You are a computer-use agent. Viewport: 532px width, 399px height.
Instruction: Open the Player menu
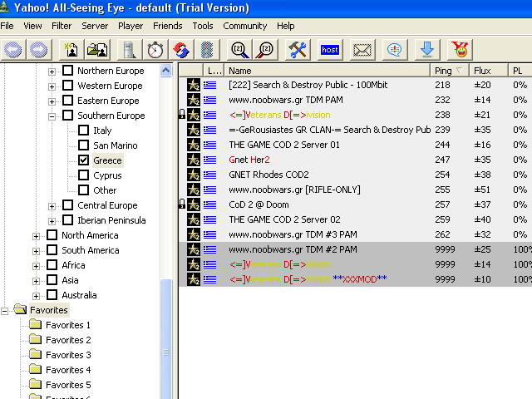131,26
